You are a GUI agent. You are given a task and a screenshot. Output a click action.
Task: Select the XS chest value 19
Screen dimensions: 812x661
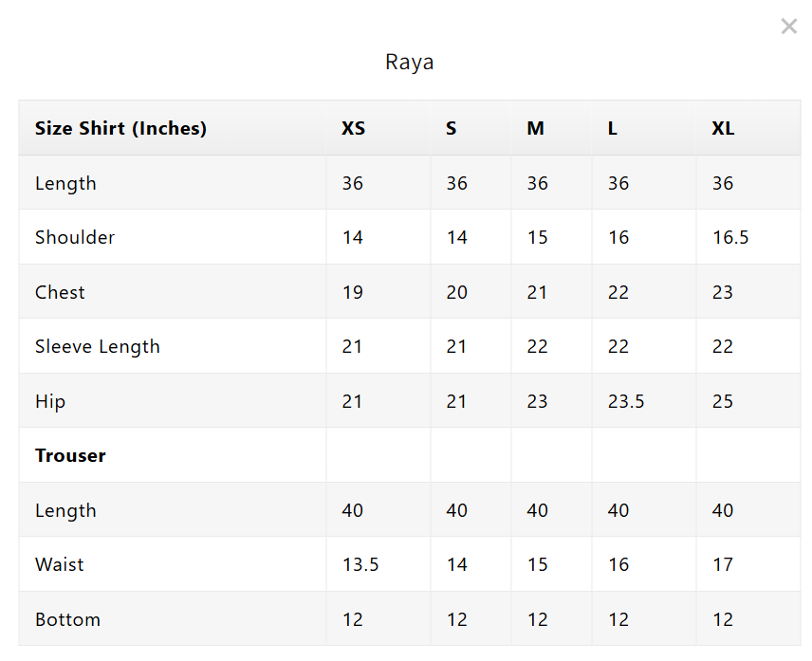pos(353,292)
